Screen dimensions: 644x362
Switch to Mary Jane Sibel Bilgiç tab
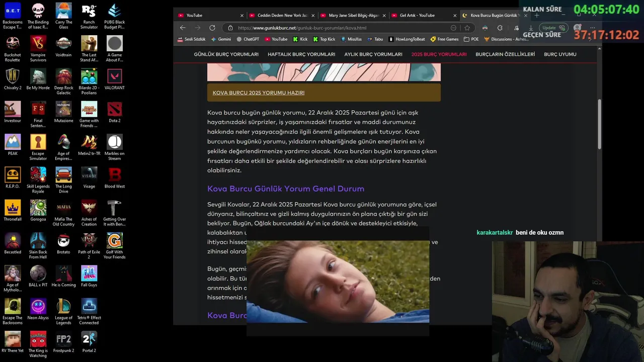point(353,15)
